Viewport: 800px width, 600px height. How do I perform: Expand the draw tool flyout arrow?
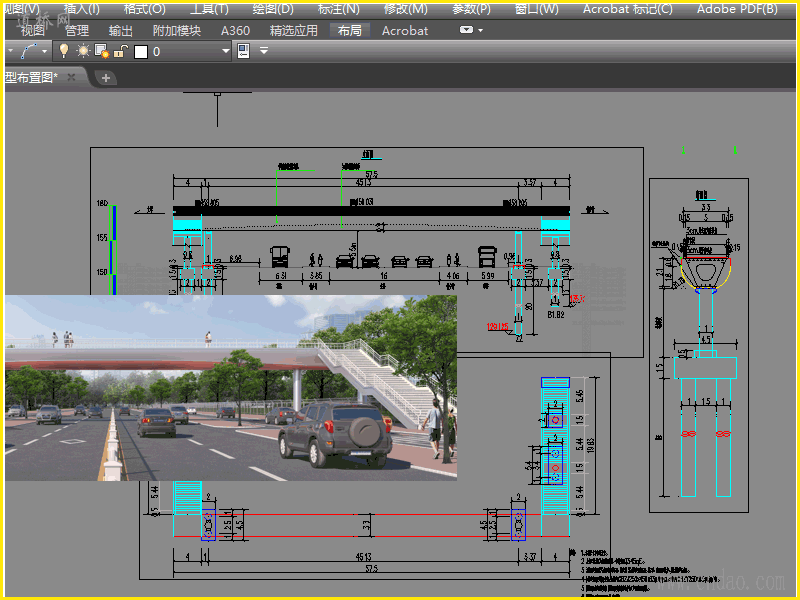[45, 51]
